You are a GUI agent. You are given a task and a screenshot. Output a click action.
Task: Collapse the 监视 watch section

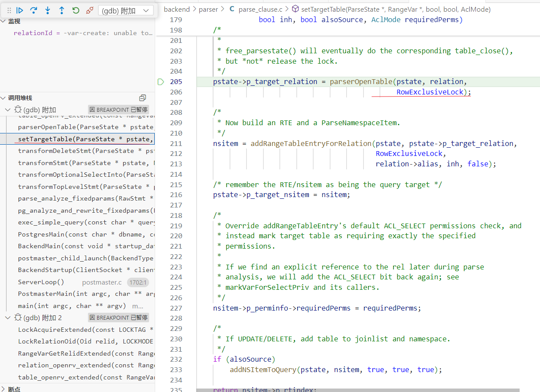coord(3,21)
